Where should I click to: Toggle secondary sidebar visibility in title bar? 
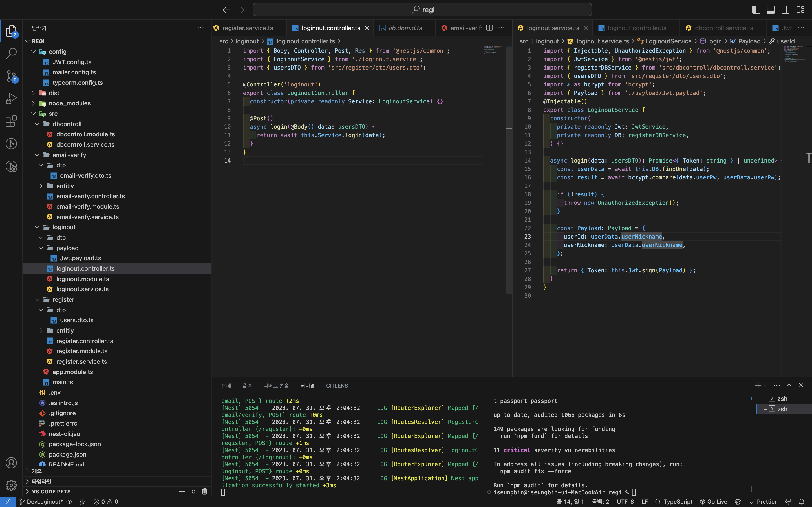(x=785, y=9)
